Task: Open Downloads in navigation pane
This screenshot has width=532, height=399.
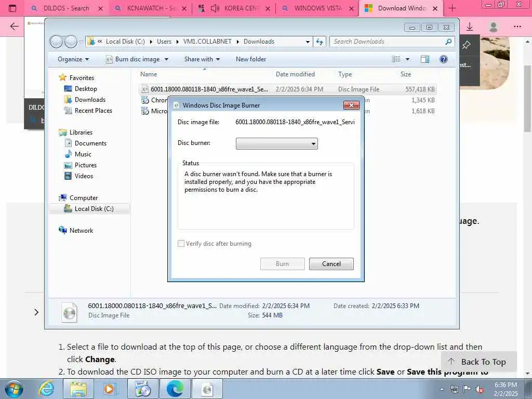Action: [x=90, y=100]
